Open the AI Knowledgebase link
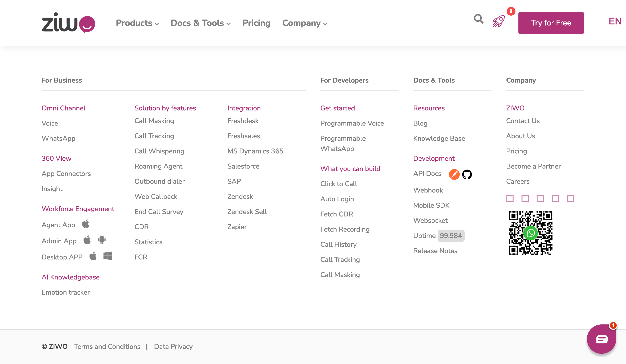Image resolution: width=626 pixels, height=364 pixels. click(x=71, y=278)
